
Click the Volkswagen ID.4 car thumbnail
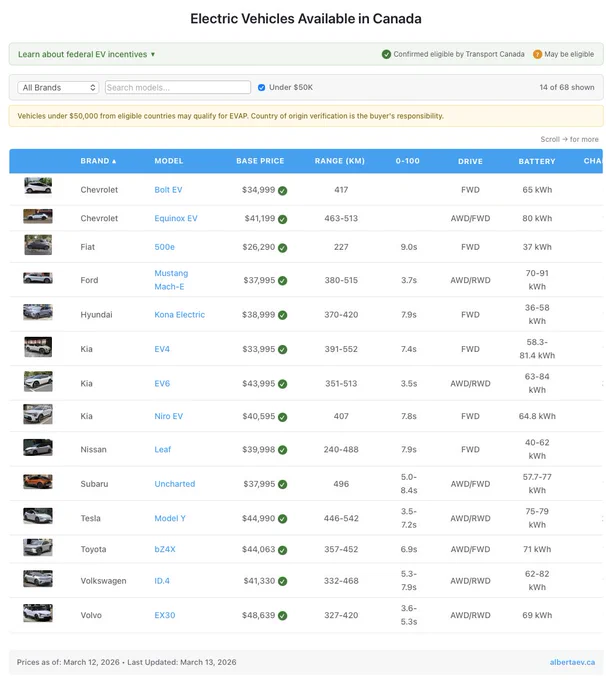(38, 579)
